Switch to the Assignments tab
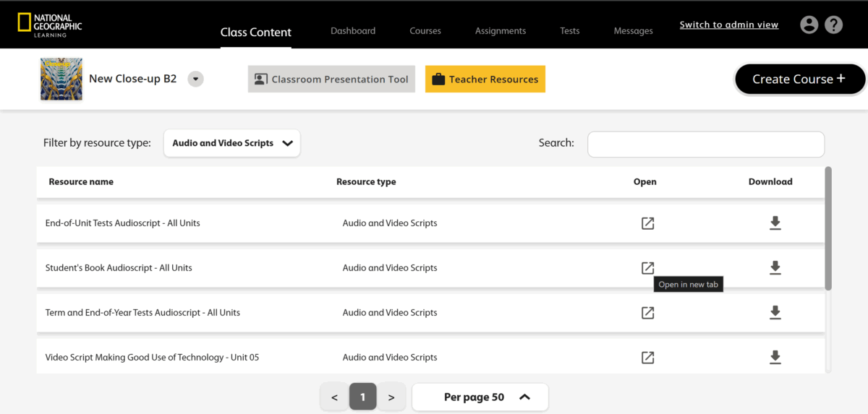This screenshot has width=868, height=414. [x=501, y=31]
